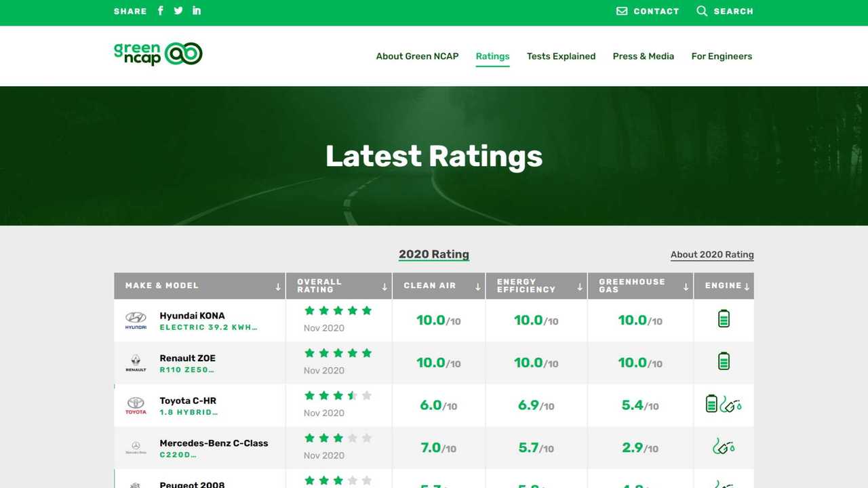868x488 pixels.
Task: Click 1.8 HYBRID variant text
Action: 189,413
